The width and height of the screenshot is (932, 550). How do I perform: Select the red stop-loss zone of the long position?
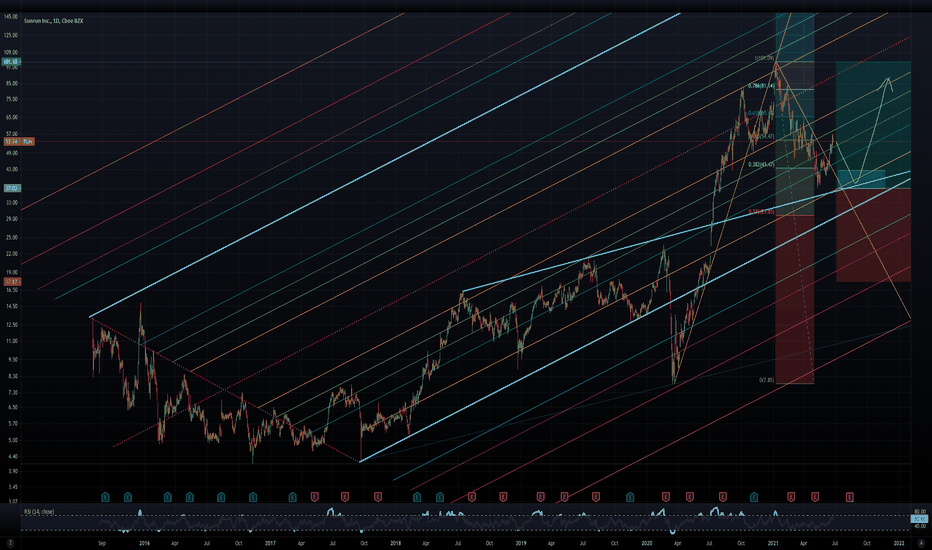click(873, 235)
